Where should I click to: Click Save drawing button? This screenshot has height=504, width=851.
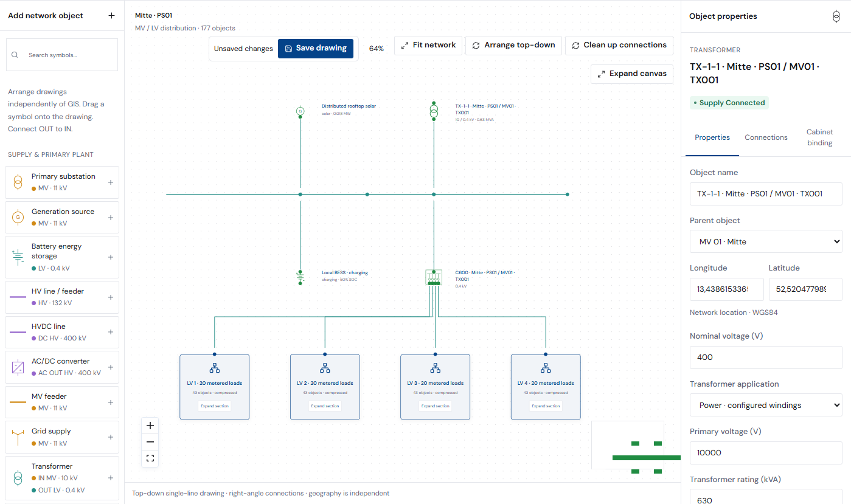click(x=316, y=48)
